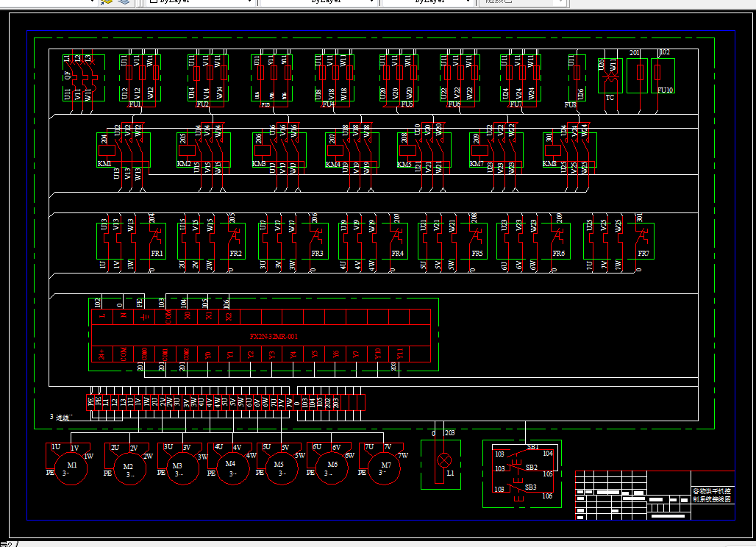Click the M5 motor symbol

coord(282,469)
